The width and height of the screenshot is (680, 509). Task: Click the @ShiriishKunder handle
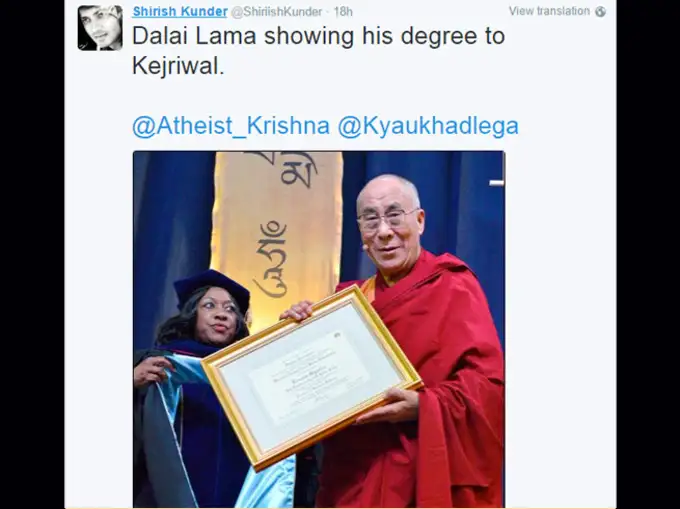(276, 12)
